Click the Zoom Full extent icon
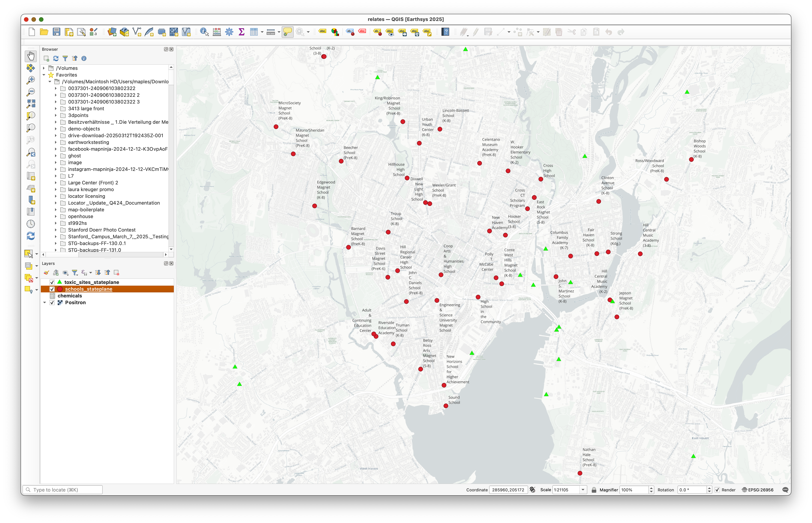 (31, 104)
